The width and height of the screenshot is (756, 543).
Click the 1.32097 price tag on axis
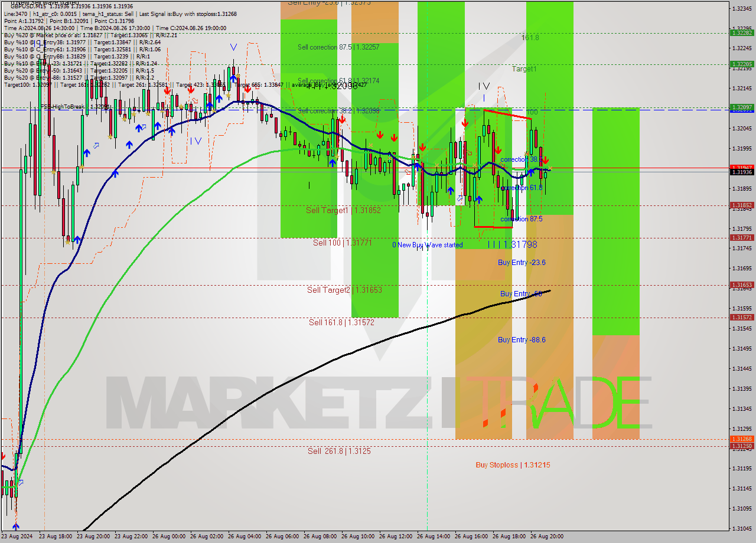pos(742,107)
